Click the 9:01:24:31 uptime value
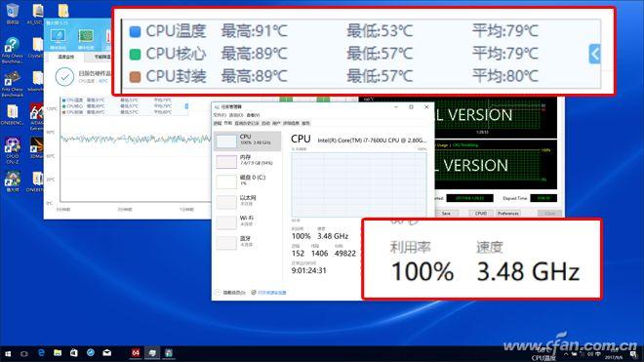The image size is (644, 362). 309,270
